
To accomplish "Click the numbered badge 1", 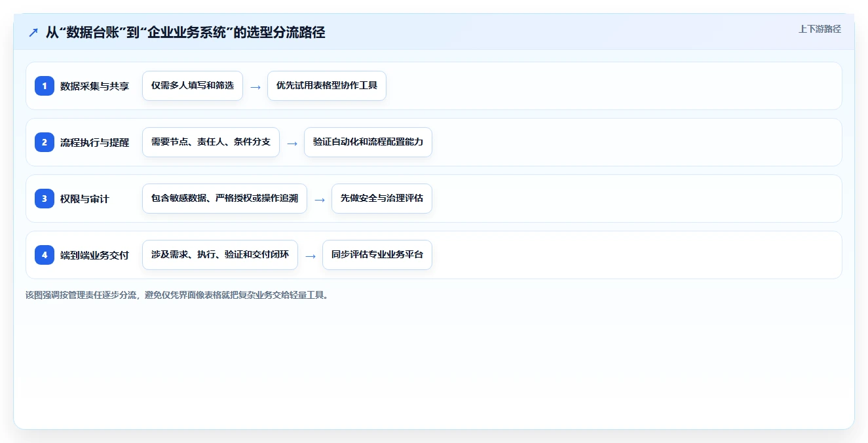I will (x=45, y=86).
